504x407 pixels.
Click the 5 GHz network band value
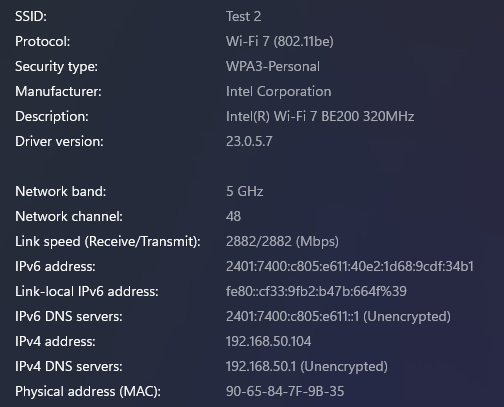pos(245,191)
